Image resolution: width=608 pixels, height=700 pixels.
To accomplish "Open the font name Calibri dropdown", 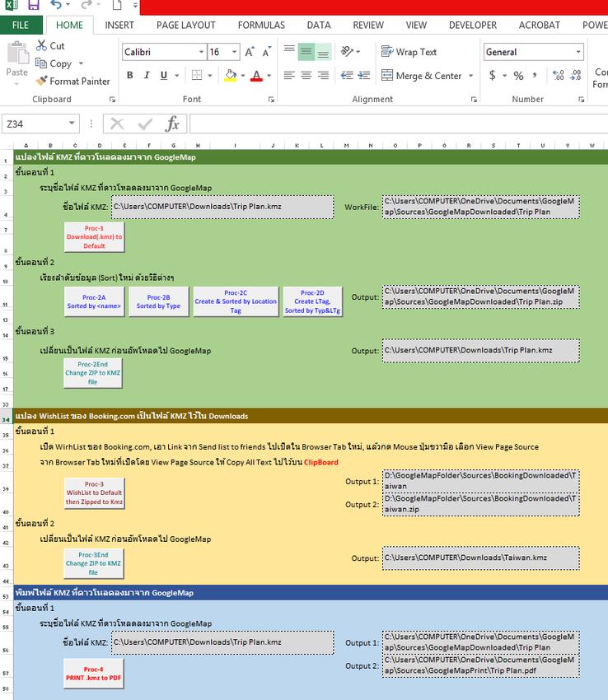I will 201,52.
